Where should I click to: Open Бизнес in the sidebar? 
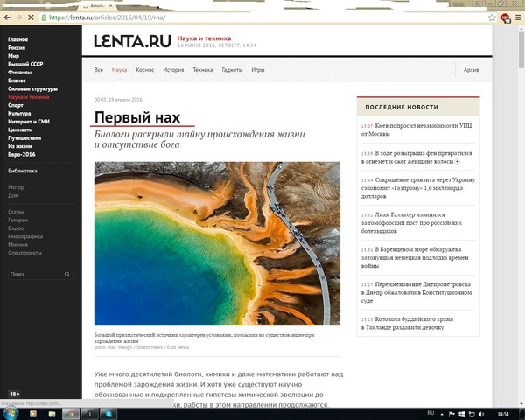(17, 80)
